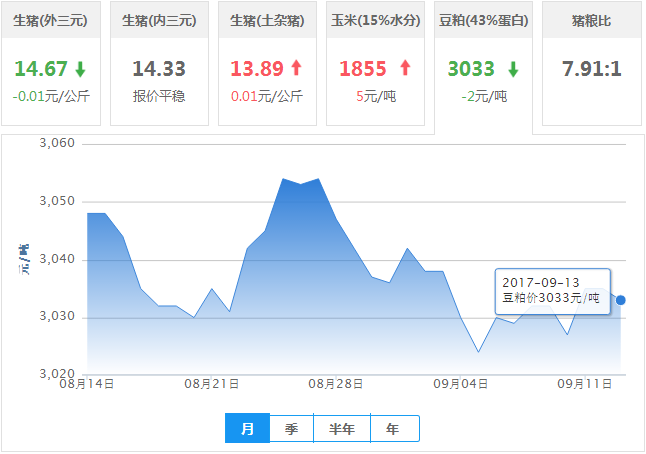Click the 08月14日 axis label
The image size is (646, 454).
[x=87, y=384]
